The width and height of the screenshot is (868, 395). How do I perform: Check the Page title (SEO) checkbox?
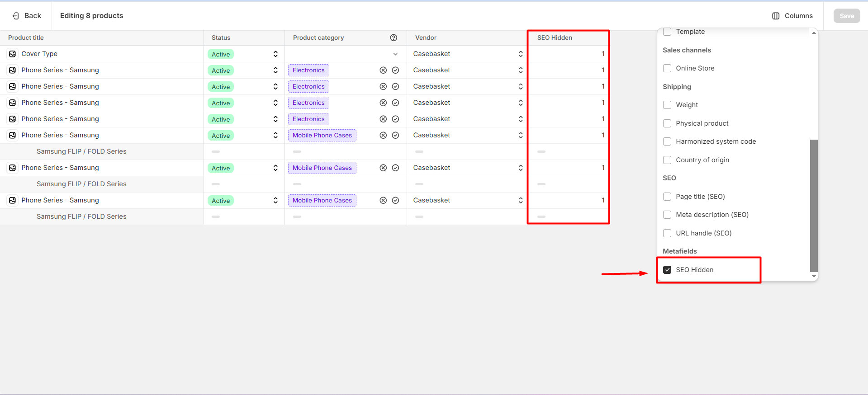tap(667, 197)
